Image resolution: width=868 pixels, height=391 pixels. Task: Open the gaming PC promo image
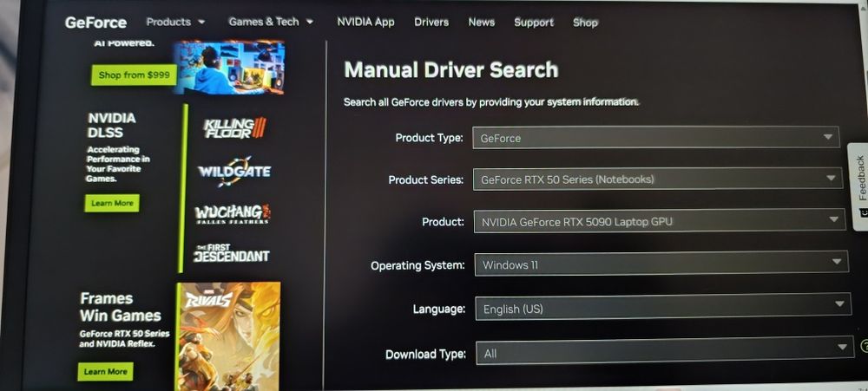pos(229,67)
